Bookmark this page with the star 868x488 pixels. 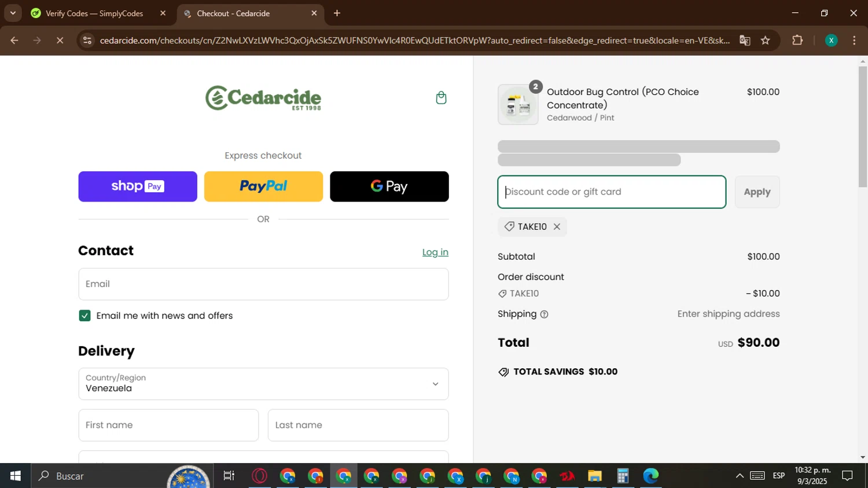[x=766, y=41]
